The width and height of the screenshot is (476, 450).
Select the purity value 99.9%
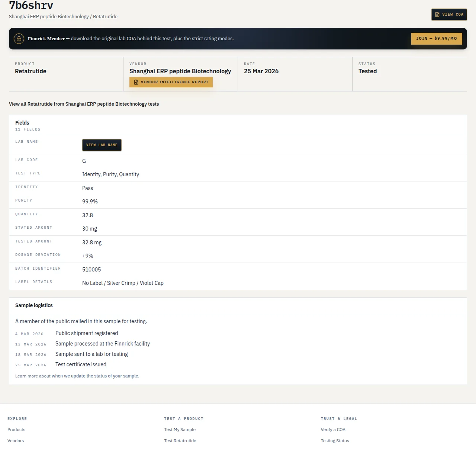[90, 202]
